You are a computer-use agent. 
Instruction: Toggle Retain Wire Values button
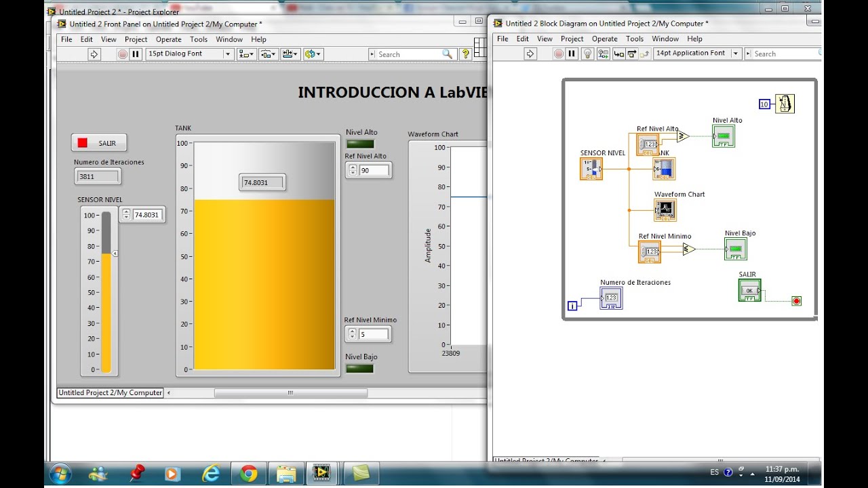601,54
